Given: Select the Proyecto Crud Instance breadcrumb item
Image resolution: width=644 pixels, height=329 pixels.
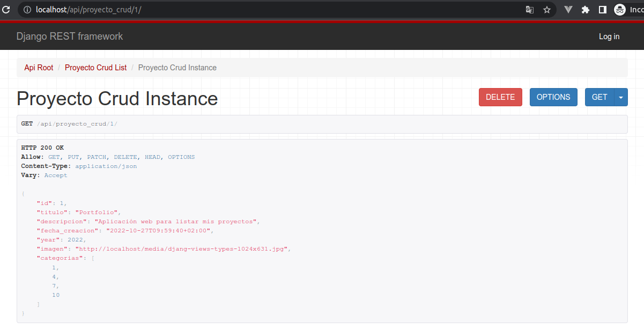Looking at the screenshot, I should pos(177,68).
